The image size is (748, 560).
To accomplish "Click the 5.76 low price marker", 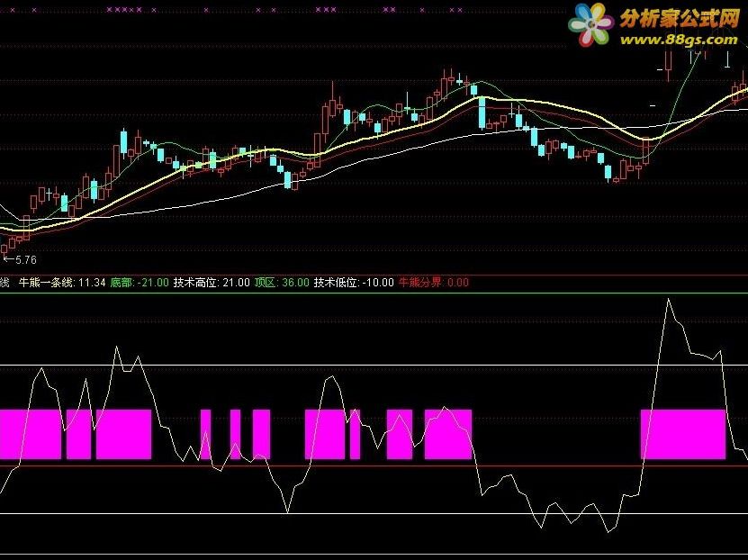I will pos(21,260).
